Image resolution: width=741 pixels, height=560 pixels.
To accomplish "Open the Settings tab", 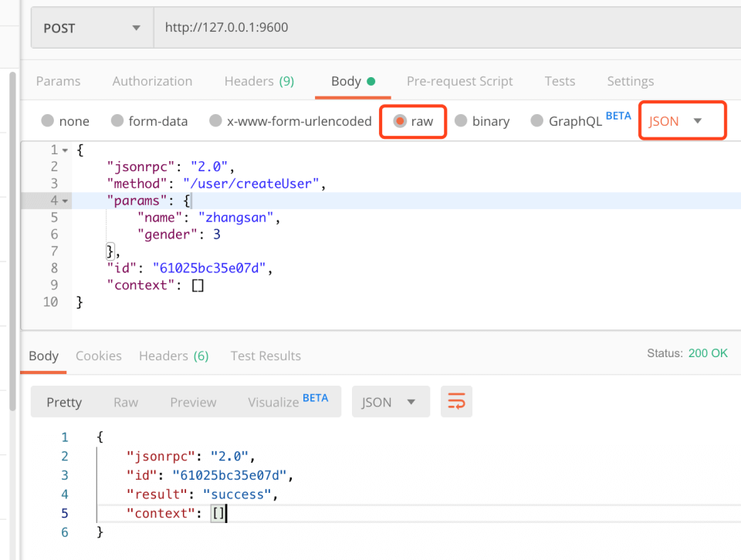I will coord(631,81).
